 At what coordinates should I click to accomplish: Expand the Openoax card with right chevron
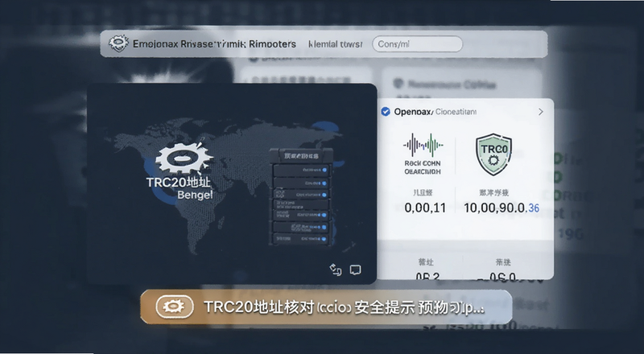540,112
